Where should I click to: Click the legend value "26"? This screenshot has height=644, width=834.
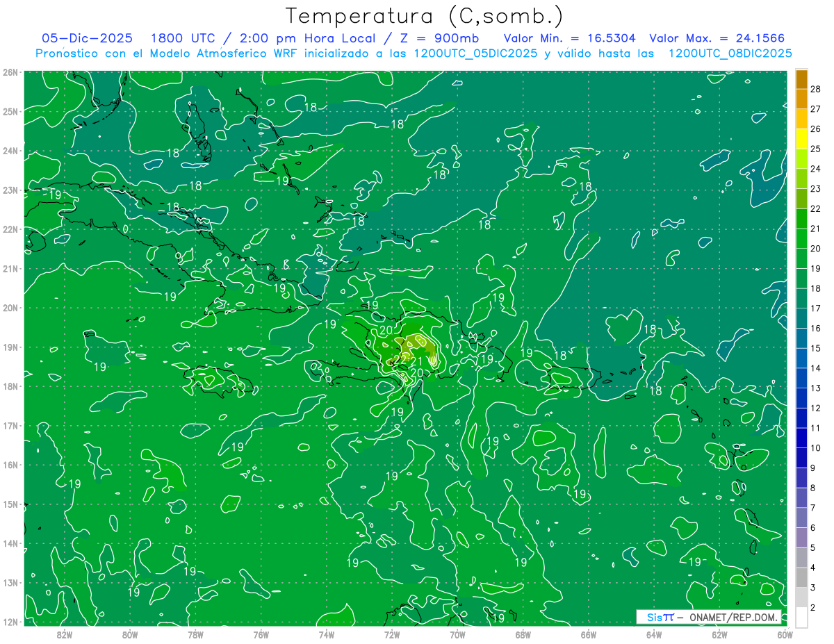point(816,129)
